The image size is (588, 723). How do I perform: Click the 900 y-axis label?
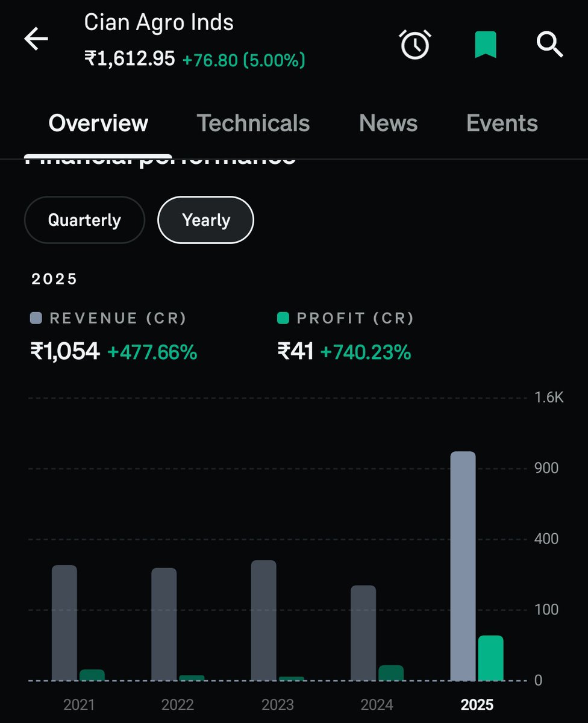(546, 468)
